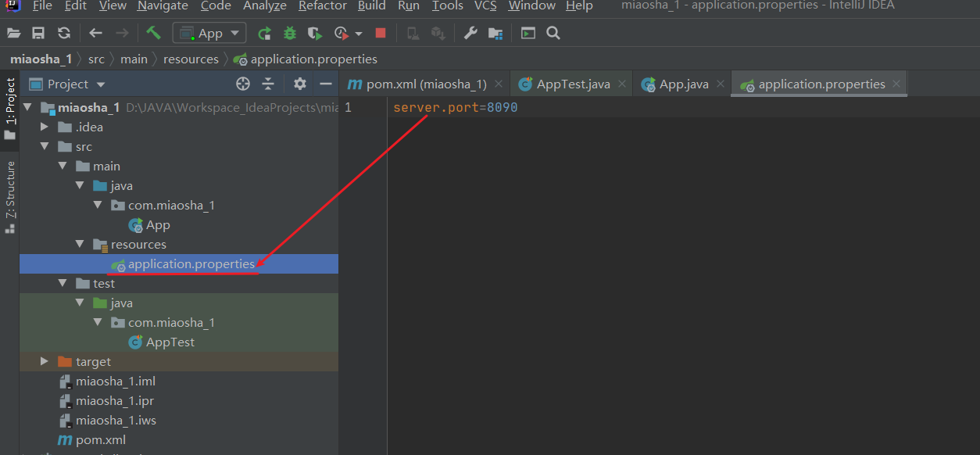
Task: Open the profiler dropdown arrow
Action: point(359,34)
